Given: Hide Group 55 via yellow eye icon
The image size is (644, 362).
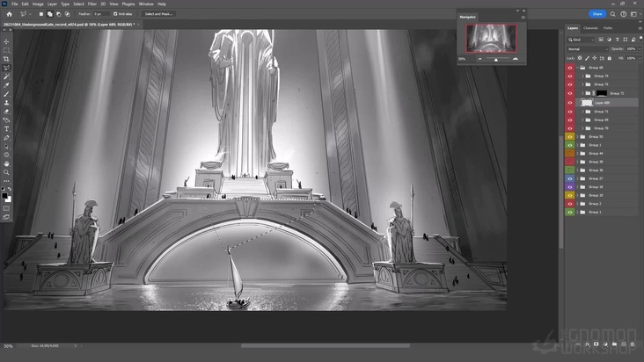Looking at the screenshot, I should [x=570, y=136].
